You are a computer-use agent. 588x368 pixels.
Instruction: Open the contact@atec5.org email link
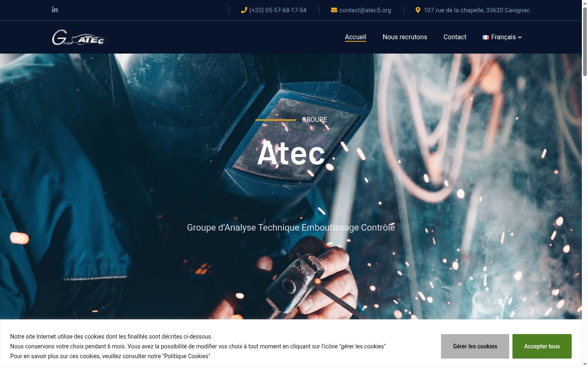tap(365, 10)
